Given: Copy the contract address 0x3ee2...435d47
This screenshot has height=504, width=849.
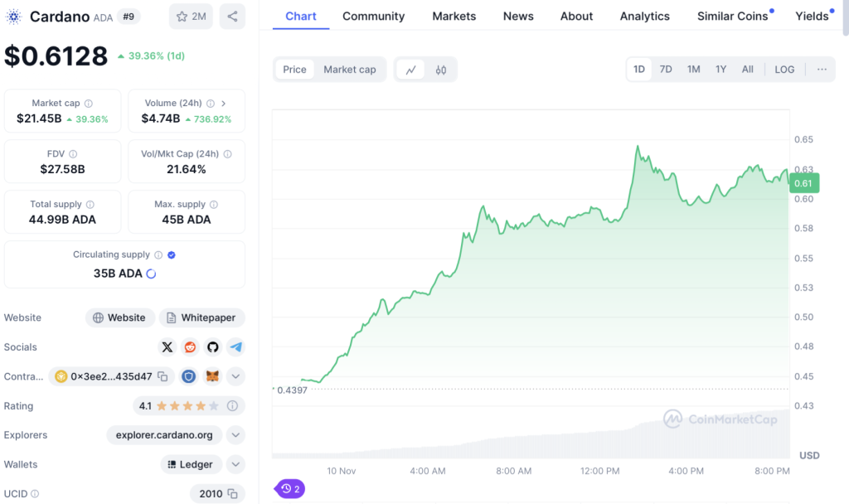Looking at the screenshot, I should click(x=163, y=376).
